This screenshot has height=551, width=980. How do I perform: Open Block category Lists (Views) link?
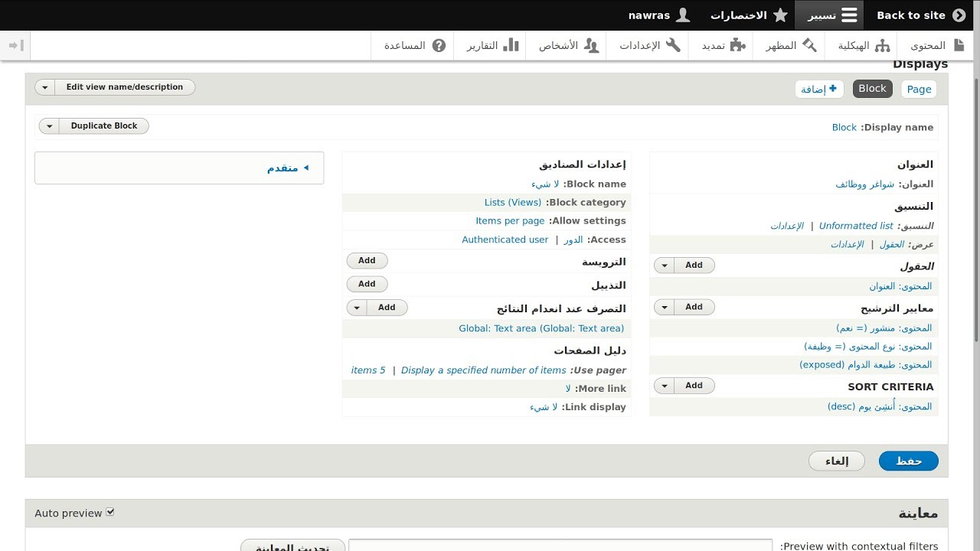513,203
